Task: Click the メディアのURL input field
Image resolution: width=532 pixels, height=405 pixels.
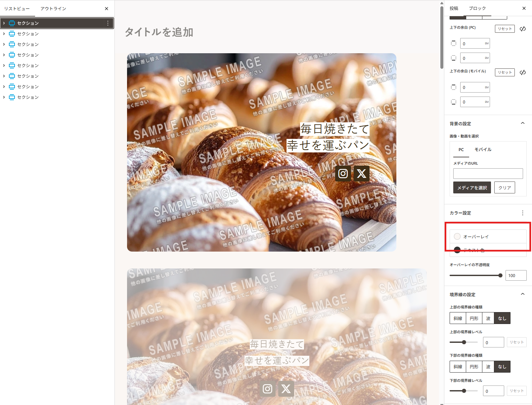Action: coord(488,174)
